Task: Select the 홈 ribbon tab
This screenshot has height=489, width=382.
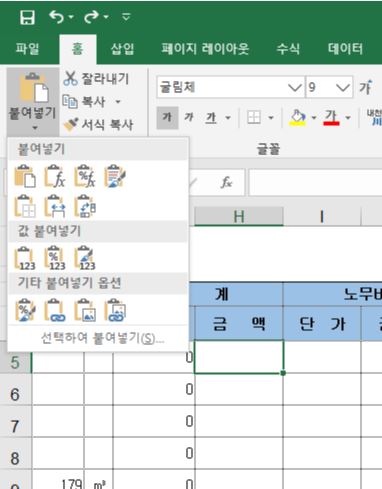Action: (78, 49)
